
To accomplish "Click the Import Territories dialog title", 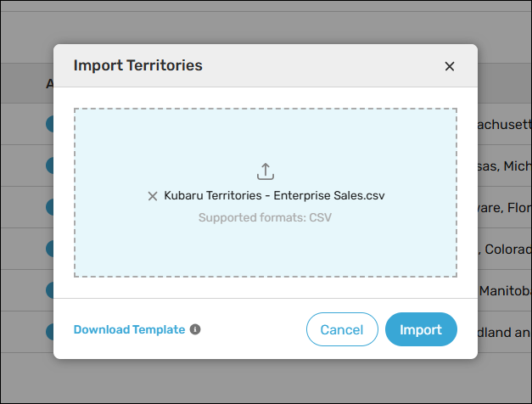I will [x=138, y=65].
